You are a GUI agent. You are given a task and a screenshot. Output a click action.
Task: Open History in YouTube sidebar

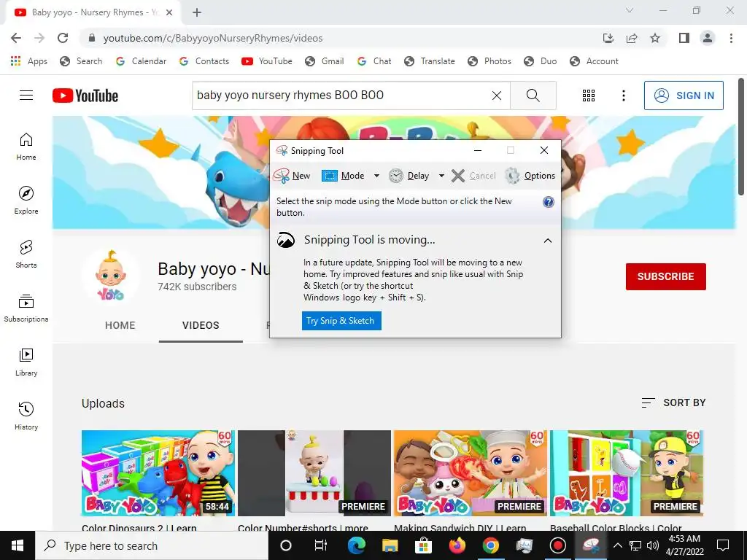click(26, 416)
